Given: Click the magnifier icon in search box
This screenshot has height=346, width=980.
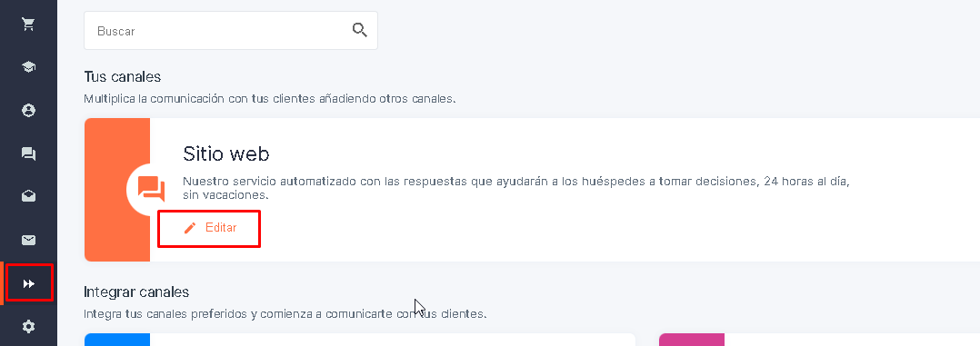Looking at the screenshot, I should [359, 30].
